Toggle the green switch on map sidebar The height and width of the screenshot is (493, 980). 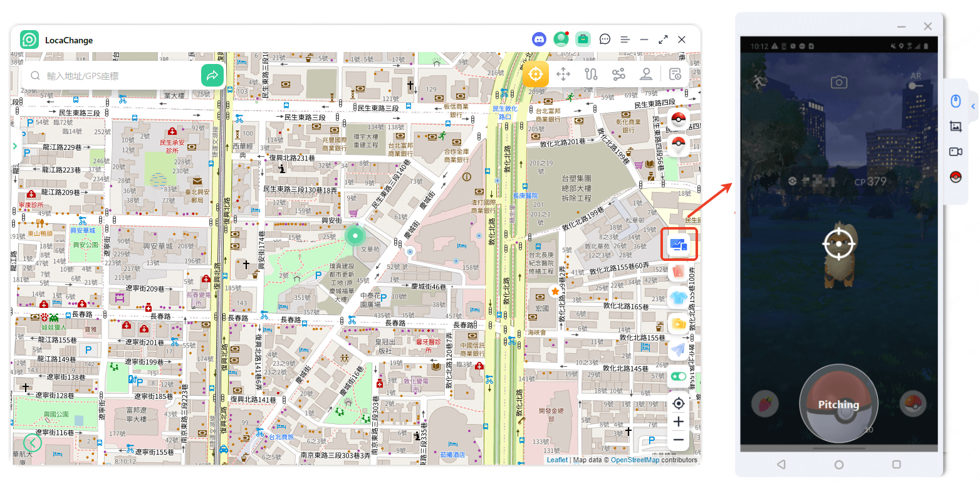coord(679,376)
